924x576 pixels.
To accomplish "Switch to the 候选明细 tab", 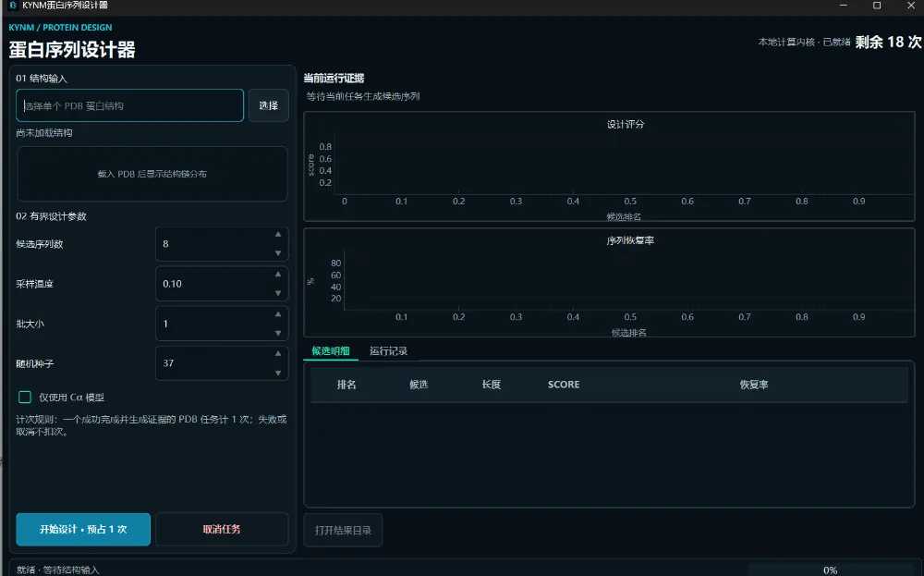I will point(331,351).
